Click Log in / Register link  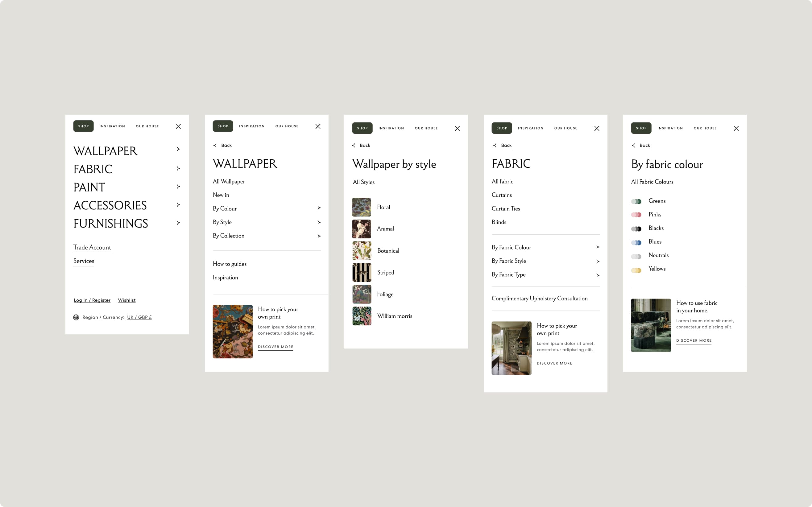coord(92,300)
